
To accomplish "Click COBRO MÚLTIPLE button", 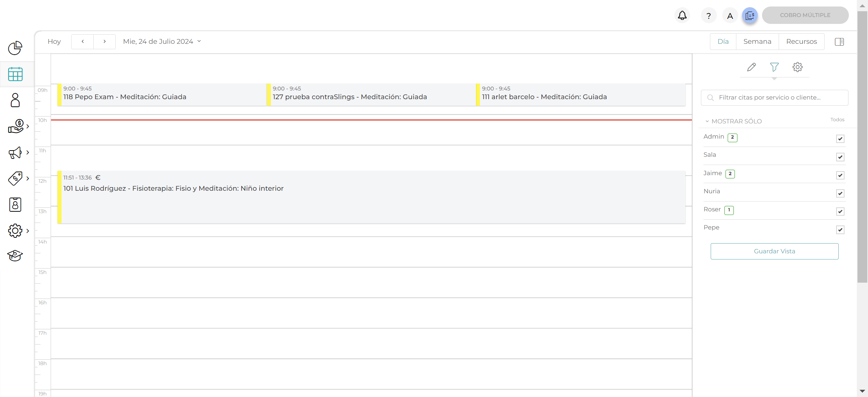I will pyautogui.click(x=805, y=15).
